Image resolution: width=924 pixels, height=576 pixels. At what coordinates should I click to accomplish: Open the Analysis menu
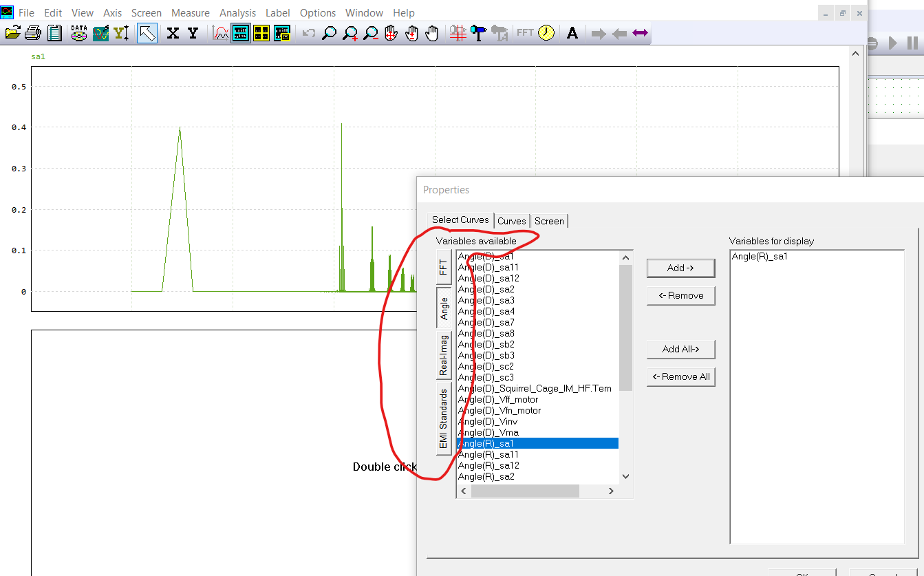pos(237,12)
